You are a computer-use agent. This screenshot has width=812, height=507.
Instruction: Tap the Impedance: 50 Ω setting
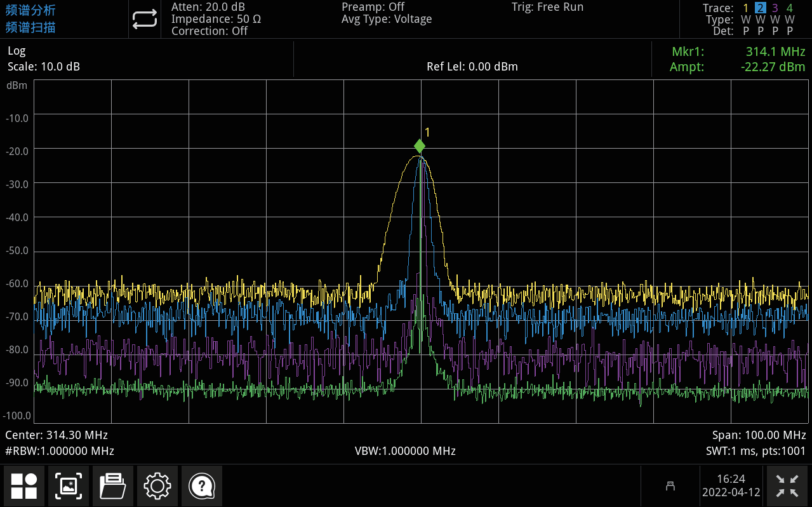tap(216, 19)
